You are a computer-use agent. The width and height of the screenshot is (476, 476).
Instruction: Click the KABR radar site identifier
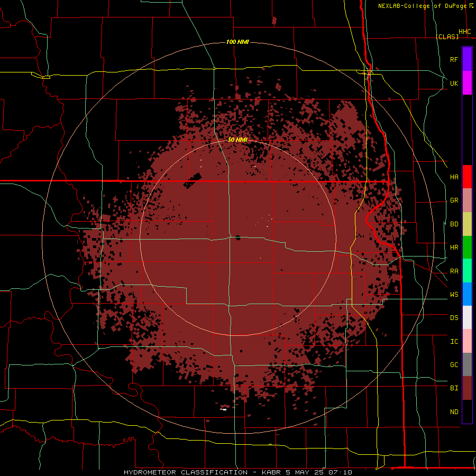pyautogui.click(x=272, y=472)
